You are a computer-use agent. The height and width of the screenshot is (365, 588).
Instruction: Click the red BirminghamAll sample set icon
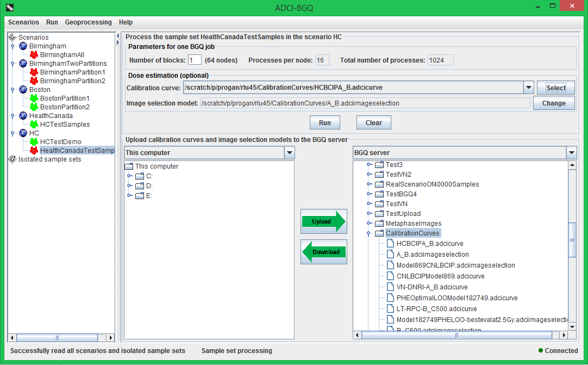tap(34, 55)
